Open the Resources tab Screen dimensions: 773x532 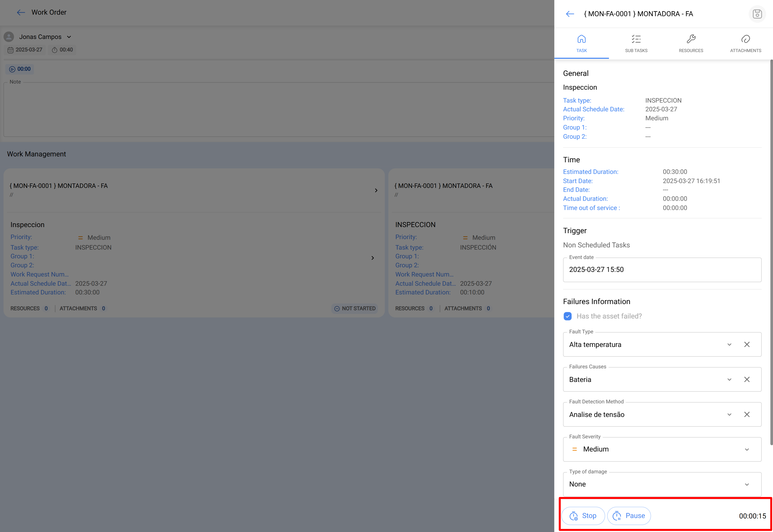pos(691,44)
